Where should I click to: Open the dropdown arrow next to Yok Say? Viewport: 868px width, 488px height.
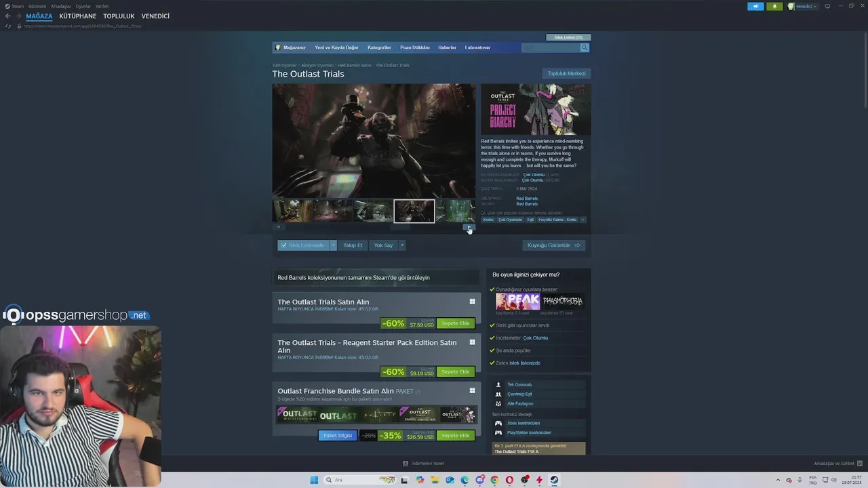tap(401, 245)
